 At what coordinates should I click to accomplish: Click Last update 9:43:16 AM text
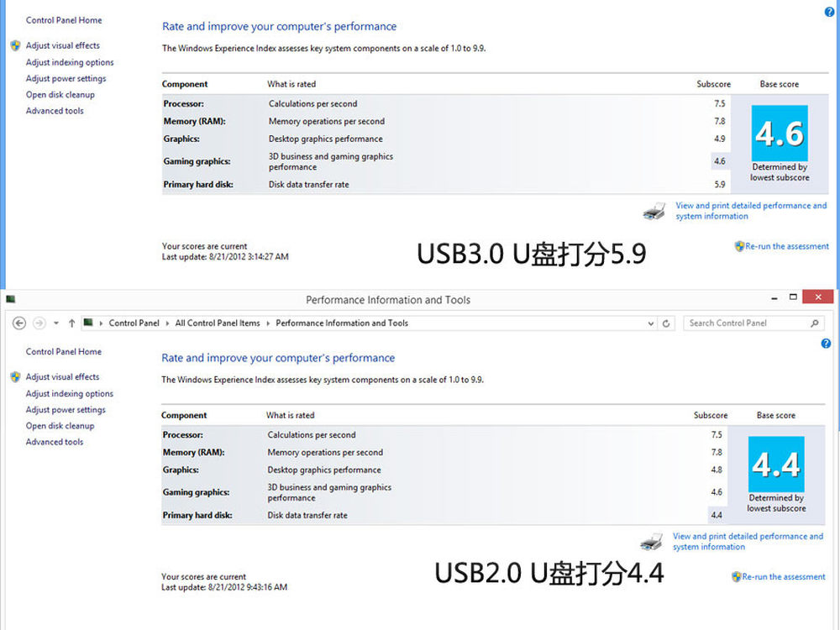[224, 588]
